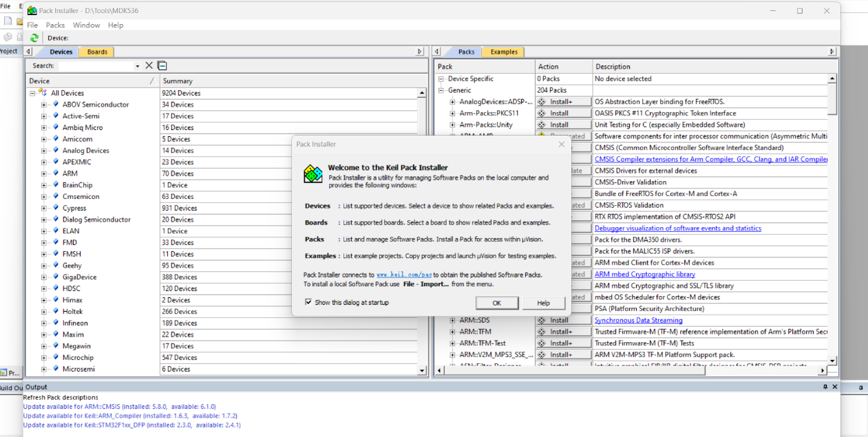Click the Holtek vendor icon
The image size is (868, 437).
(x=56, y=311)
